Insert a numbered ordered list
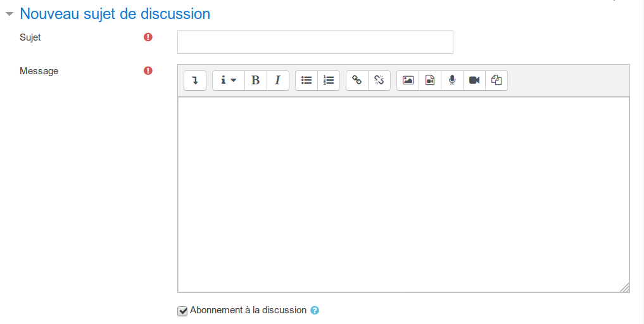 pyautogui.click(x=329, y=80)
